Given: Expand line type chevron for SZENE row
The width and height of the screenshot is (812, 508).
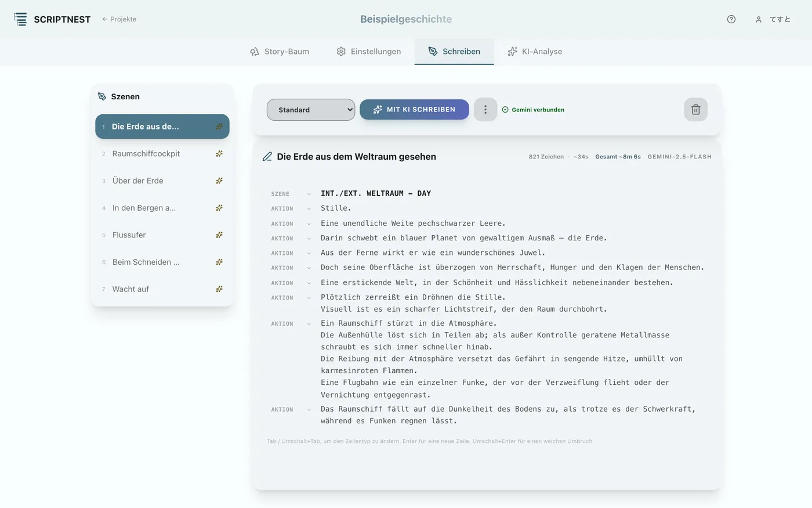Looking at the screenshot, I should coord(309,194).
